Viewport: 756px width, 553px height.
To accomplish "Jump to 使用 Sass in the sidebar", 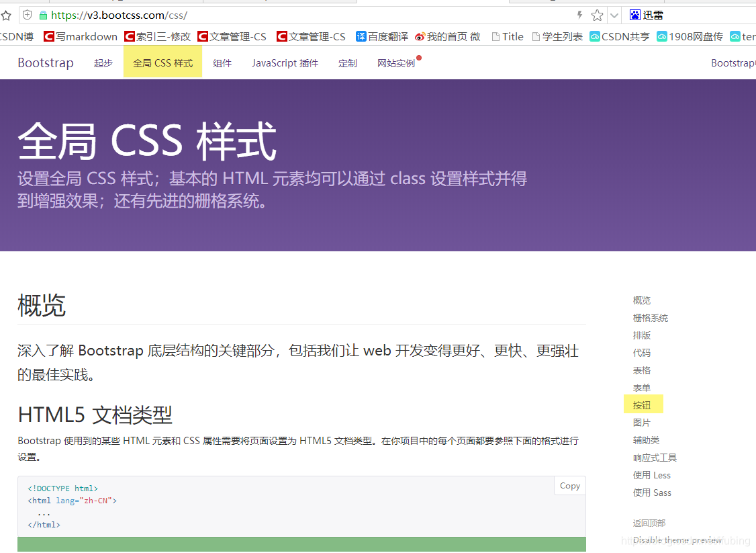I will [652, 493].
